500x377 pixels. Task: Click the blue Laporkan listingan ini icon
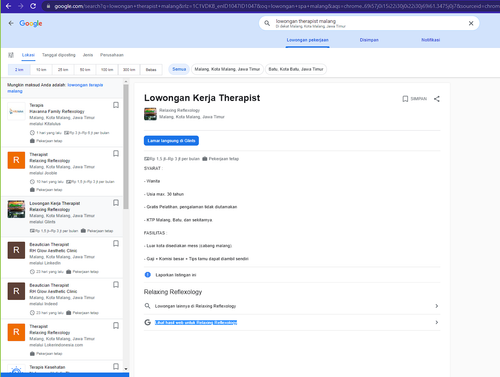pos(148,275)
